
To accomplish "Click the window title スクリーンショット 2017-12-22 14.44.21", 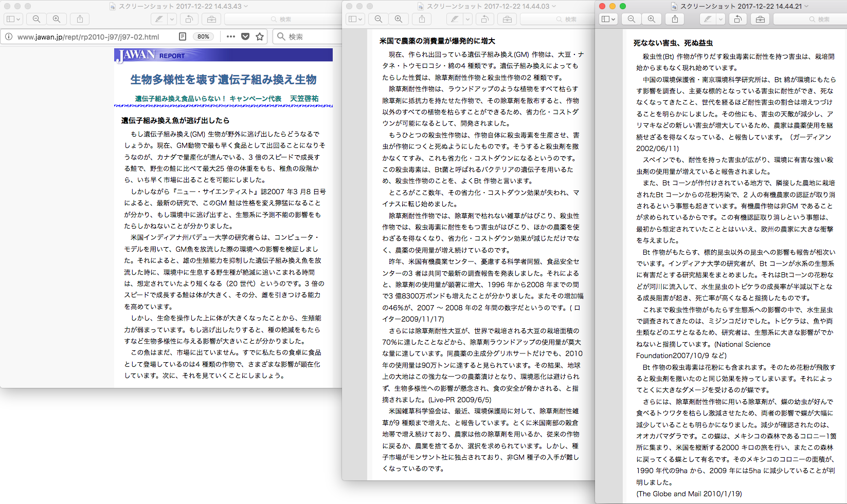I will 741,6.
